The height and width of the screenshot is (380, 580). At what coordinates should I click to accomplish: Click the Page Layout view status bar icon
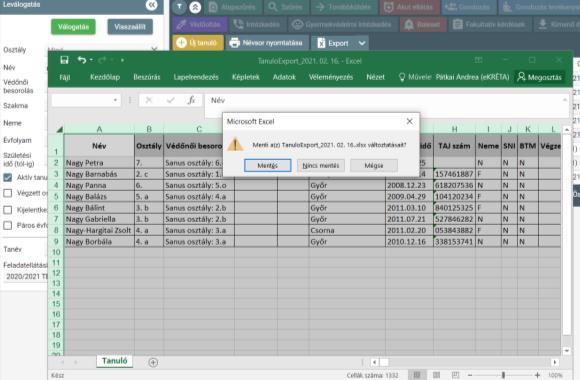pyautogui.click(x=436, y=375)
